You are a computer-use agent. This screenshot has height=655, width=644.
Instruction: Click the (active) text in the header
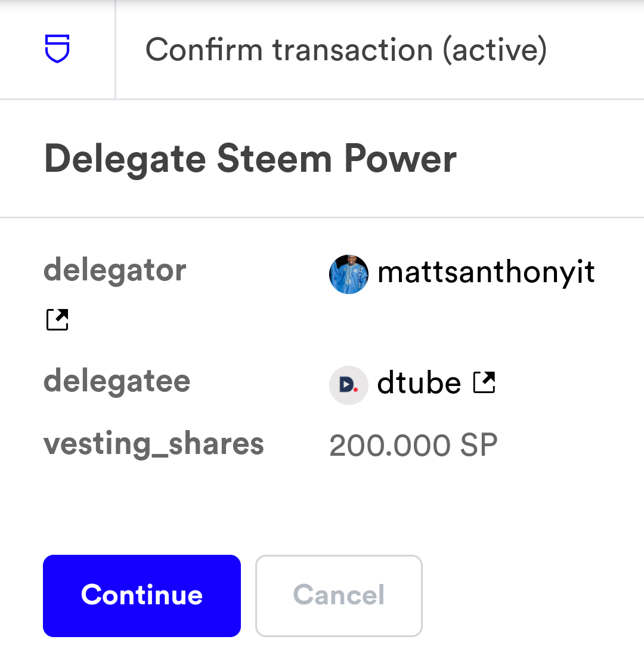494,50
